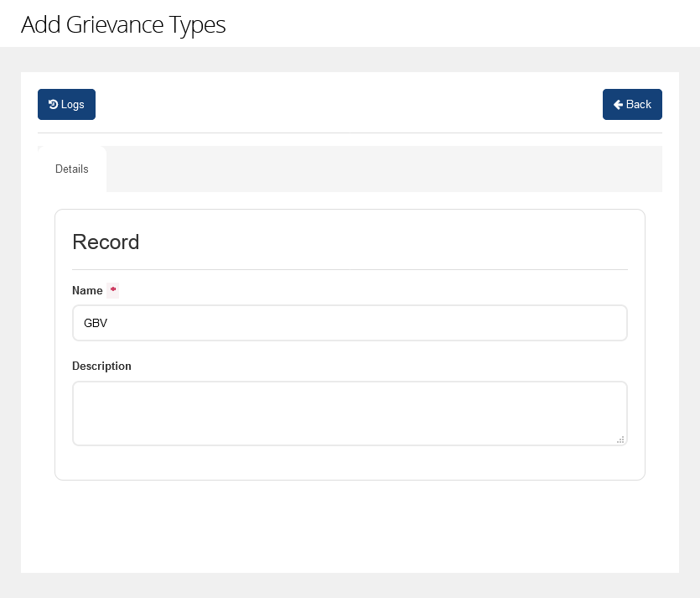Open the Logs view
700x598 pixels.
[x=66, y=105]
